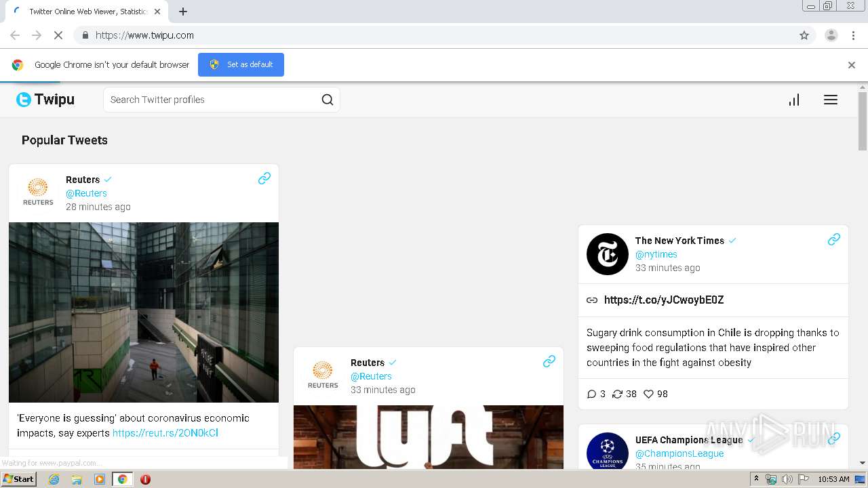Open the Chrome profile avatar
Image resolution: width=868 pixels, height=488 pixels.
click(x=831, y=35)
